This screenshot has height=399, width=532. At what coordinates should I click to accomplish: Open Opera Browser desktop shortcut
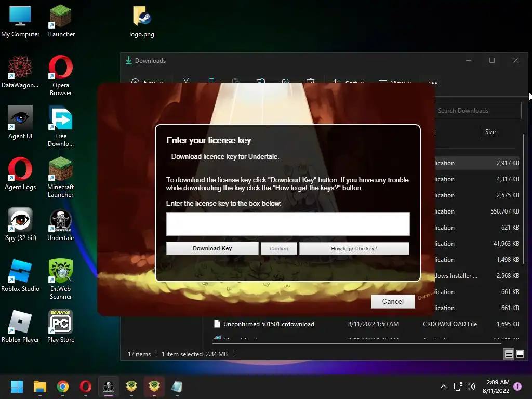pyautogui.click(x=60, y=75)
